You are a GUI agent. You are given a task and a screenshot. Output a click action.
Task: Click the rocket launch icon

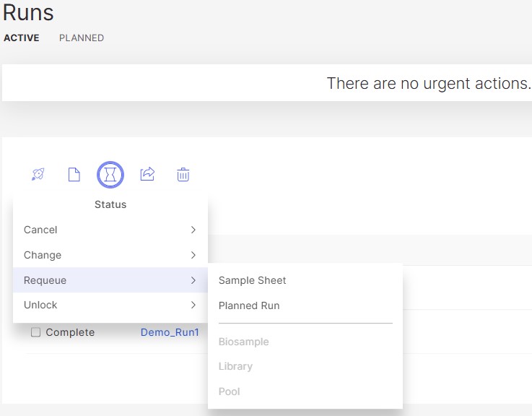pyautogui.click(x=38, y=174)
